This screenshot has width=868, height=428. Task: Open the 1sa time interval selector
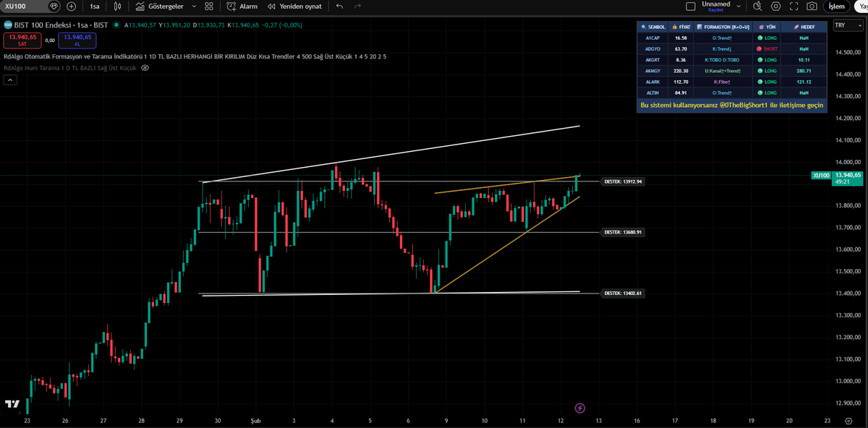[x=95, y=6]
